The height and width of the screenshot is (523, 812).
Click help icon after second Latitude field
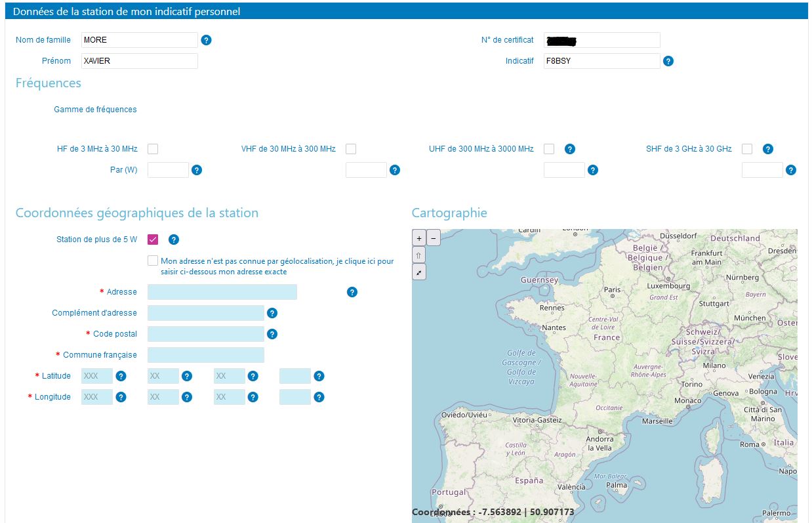[187, 376]
